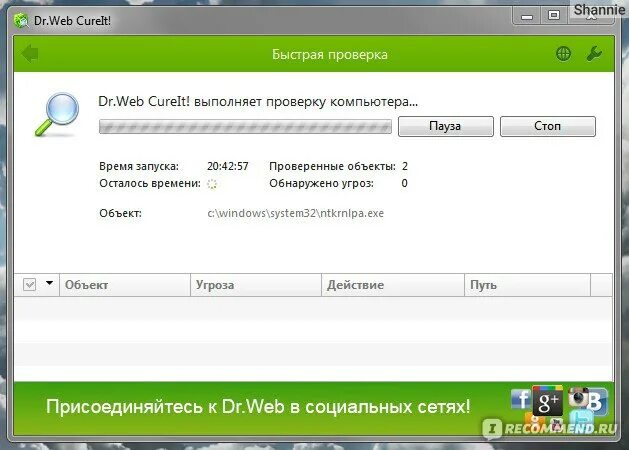Viewport: 629px width, 450px height.
Task: Open the Google+ social icon
Action: [x=548, y=400]
